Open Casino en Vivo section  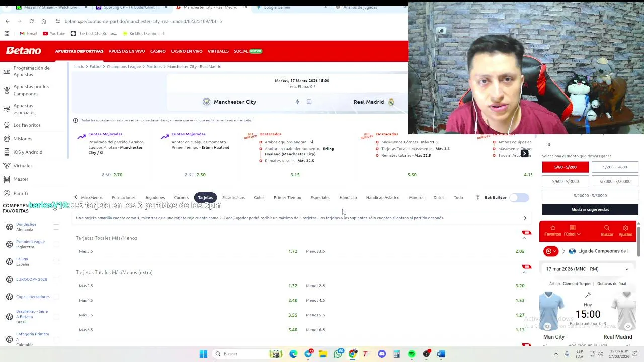[x=187, y=51]
